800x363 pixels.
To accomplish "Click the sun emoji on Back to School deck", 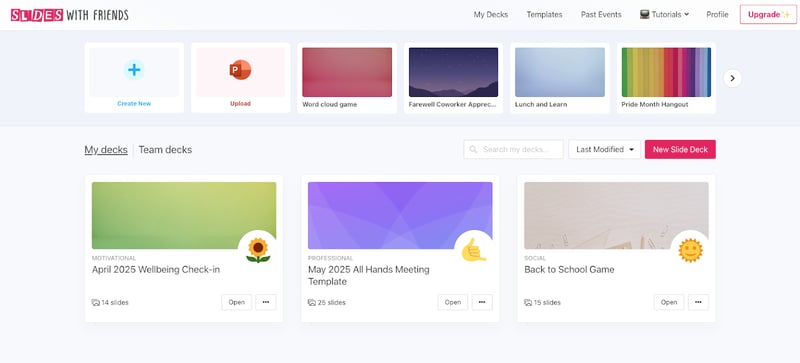I will (690, 250).
